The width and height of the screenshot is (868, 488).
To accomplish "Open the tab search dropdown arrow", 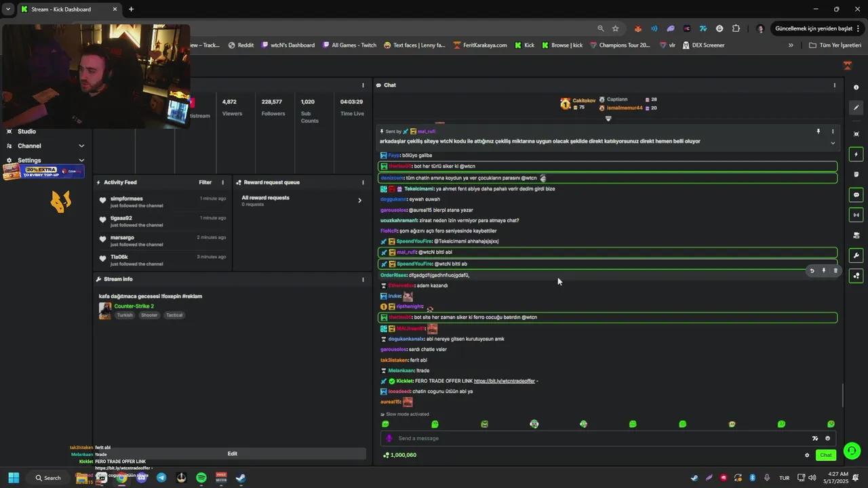I will pos(8,9).
